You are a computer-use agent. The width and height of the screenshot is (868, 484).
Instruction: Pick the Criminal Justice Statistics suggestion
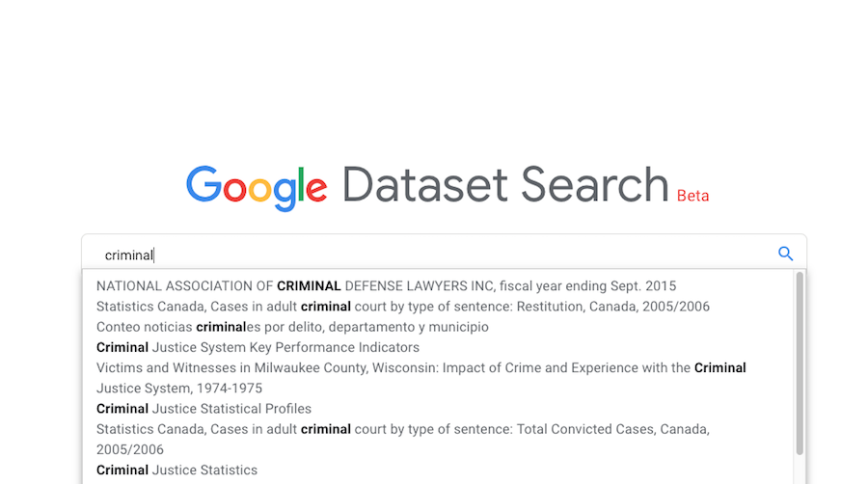pyautogui.click(x=176, y=471)
